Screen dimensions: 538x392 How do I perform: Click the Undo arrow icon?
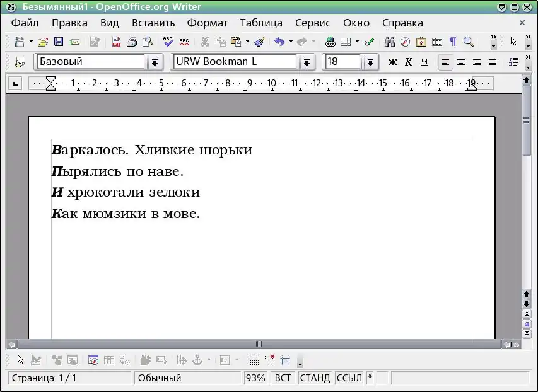[x=279, y=42]
